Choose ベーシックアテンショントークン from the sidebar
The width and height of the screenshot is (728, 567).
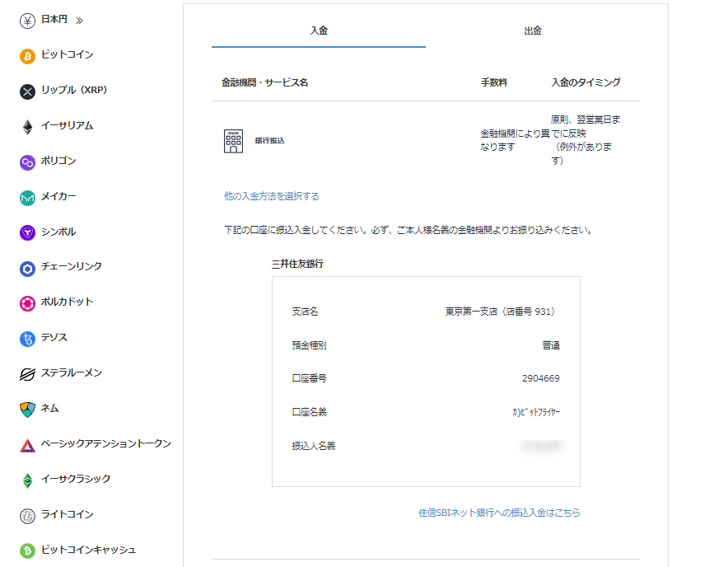105,444
